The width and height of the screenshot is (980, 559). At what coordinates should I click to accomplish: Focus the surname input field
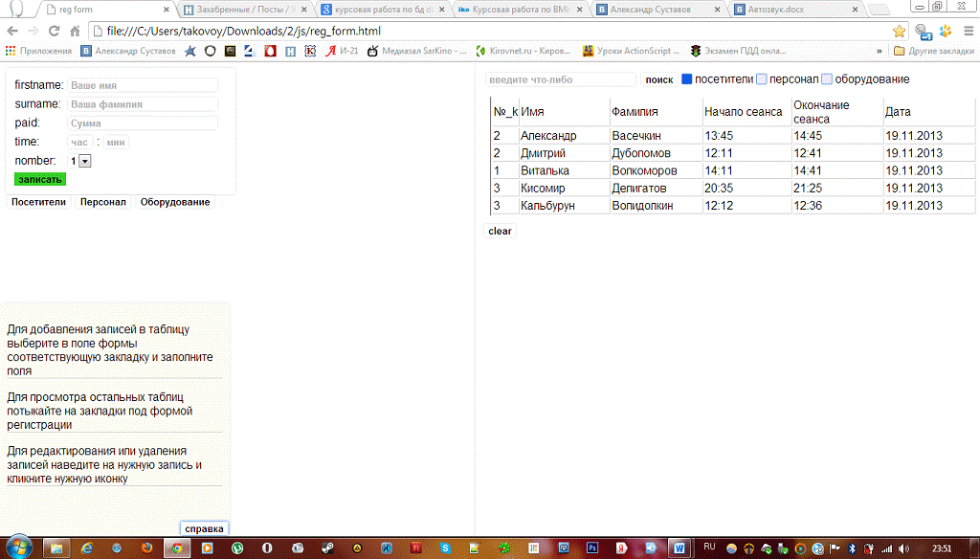pyautogui.click(x=143, y=103)
